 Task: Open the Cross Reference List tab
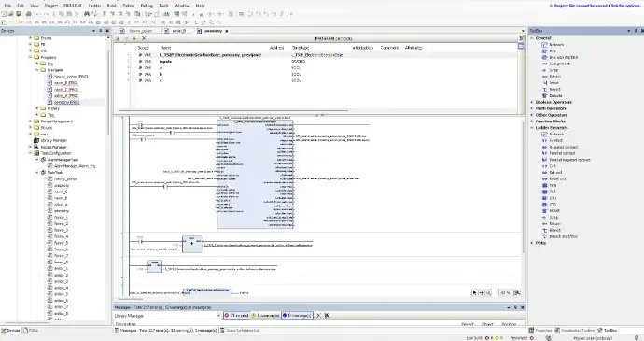click(240, 331)
